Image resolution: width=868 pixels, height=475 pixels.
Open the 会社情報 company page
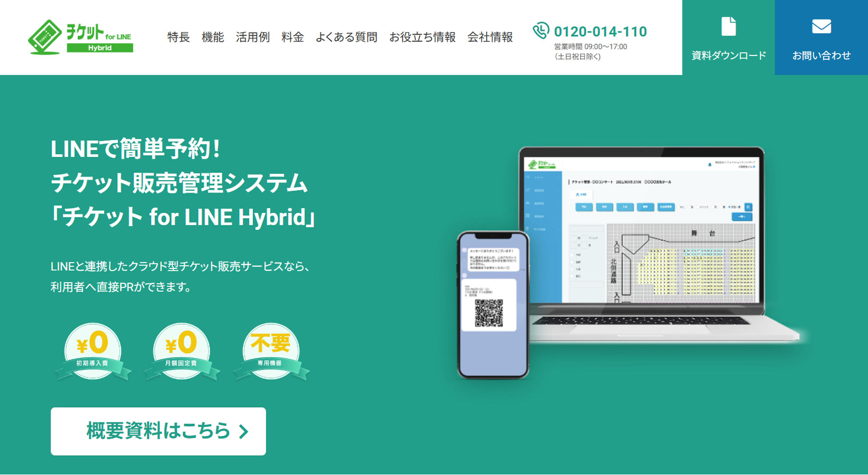pyautogui.click(x=490, y=37)
